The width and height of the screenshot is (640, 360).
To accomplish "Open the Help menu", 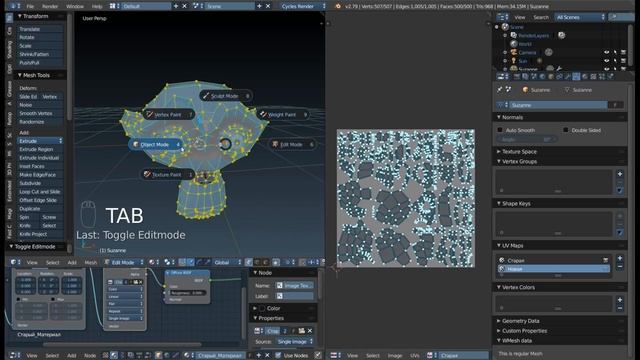I will point(97,6).
